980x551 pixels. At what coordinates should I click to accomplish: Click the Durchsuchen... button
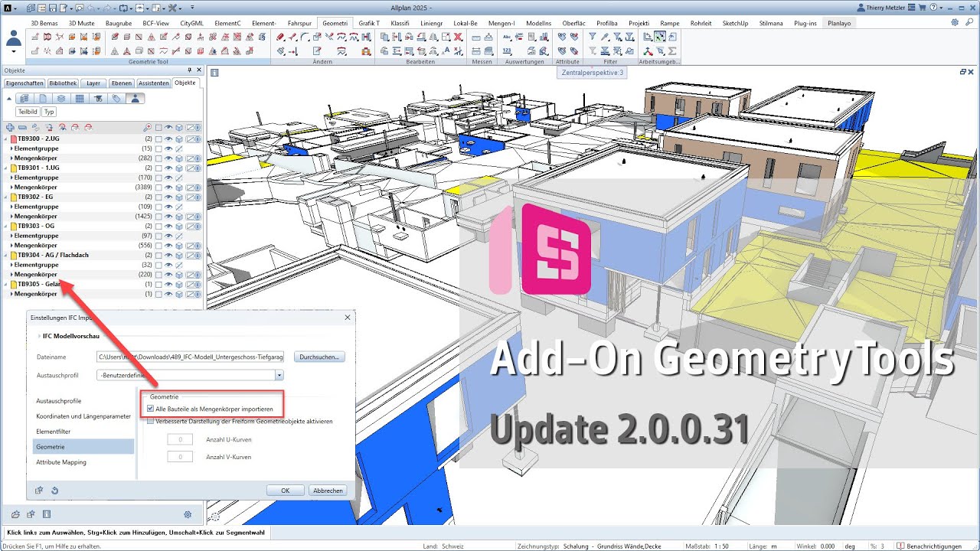click(x=319, y=357)
